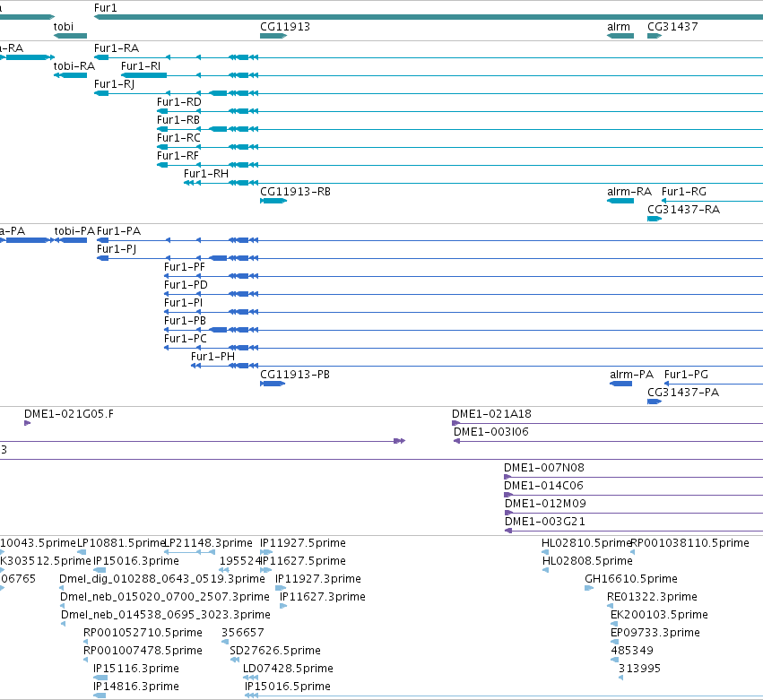Click the Fur1-PF protein label

point(185,267)
